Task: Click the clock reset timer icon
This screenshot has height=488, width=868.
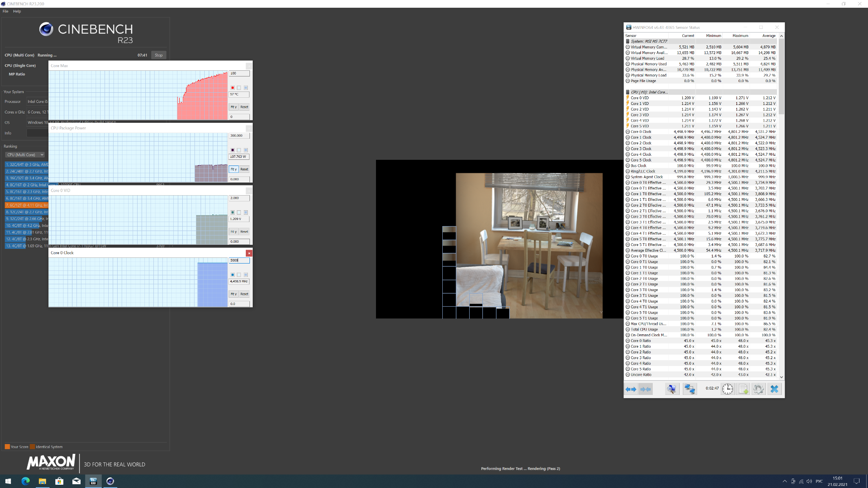Action: point(727,389)
